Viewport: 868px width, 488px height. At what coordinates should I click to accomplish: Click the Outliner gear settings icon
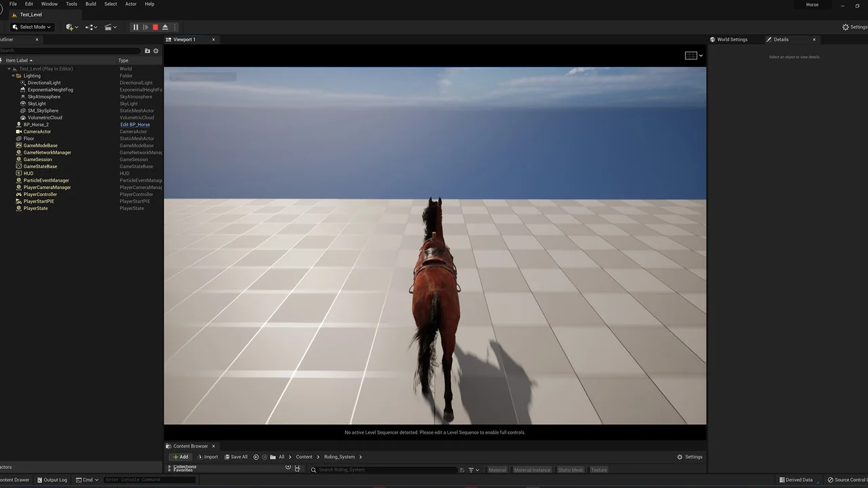(x=156, y=51)
